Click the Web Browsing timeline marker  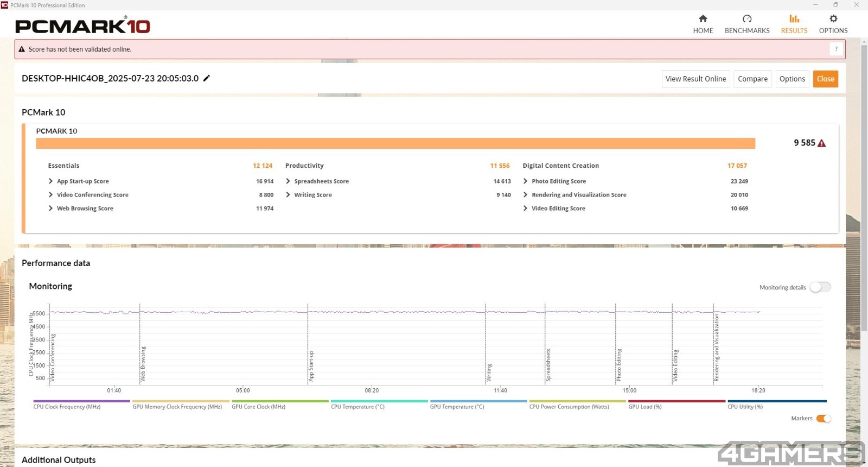click(143, 363)
